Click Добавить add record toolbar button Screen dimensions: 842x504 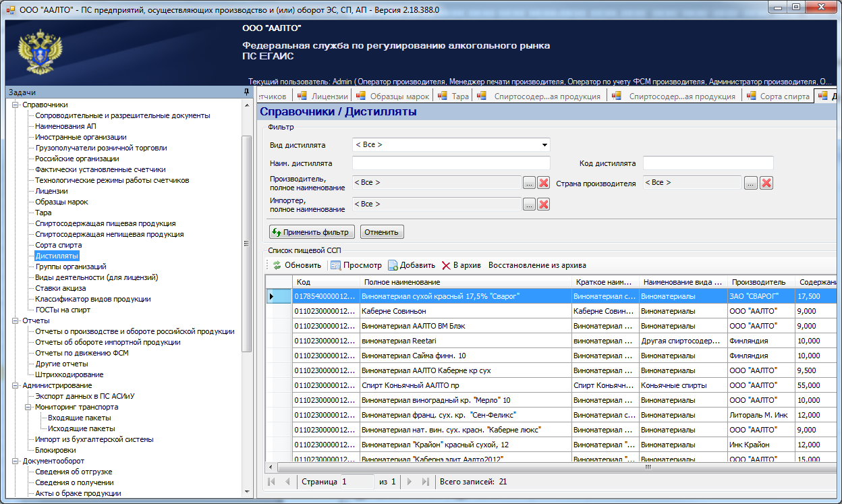click(x=411, y=265)
